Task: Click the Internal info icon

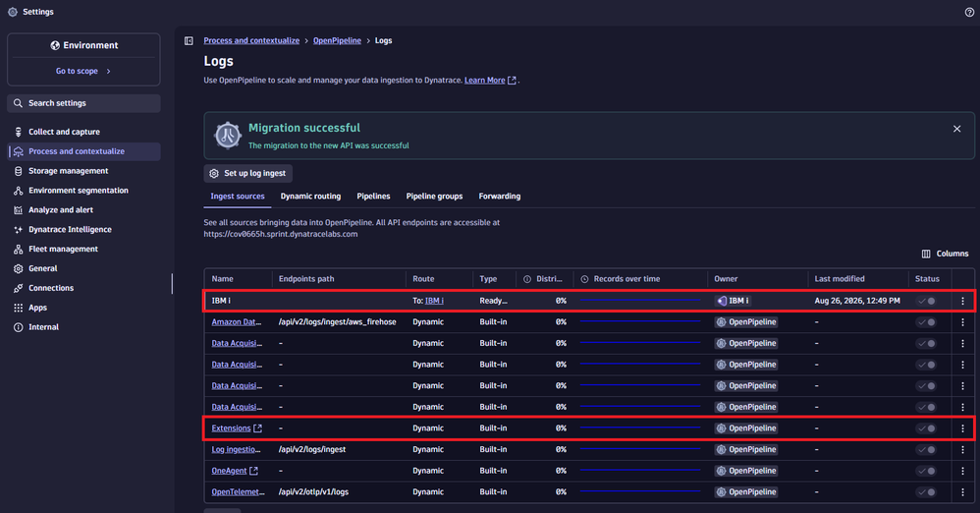Action: pos(18,327)
